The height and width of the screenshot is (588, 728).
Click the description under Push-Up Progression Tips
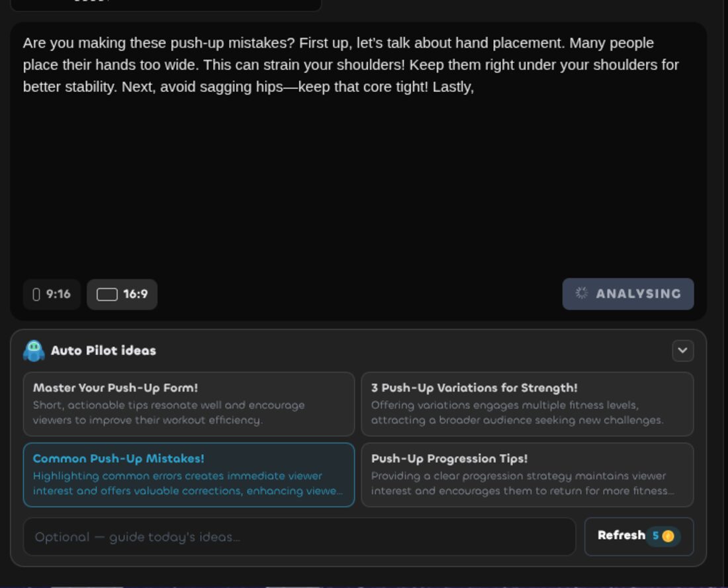pos(522,483)
